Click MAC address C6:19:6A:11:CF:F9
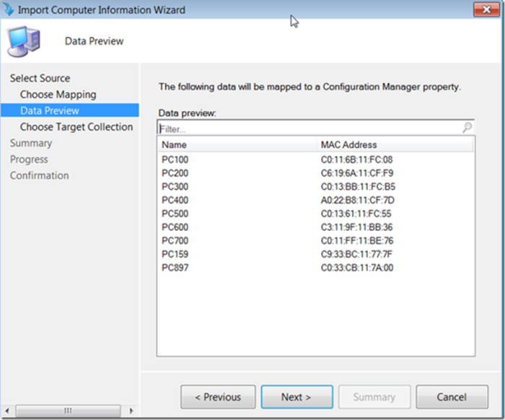Screen dimensions: 505x420 coord(357,173)
